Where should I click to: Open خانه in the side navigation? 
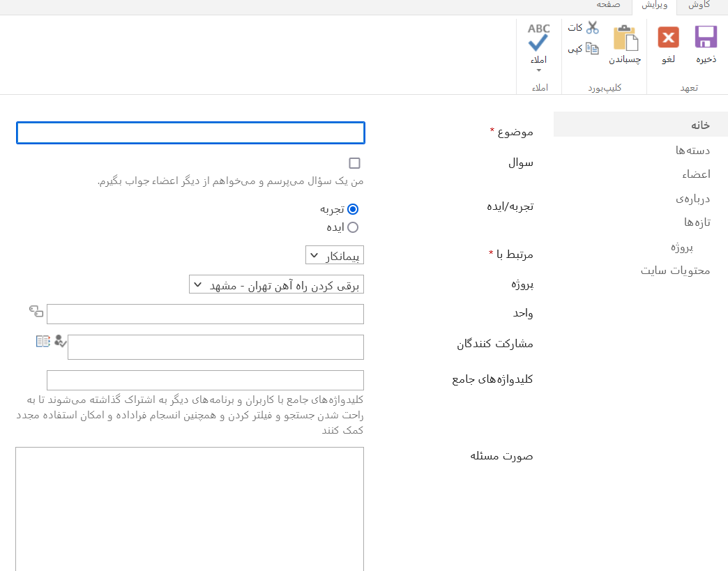[700, 125]
